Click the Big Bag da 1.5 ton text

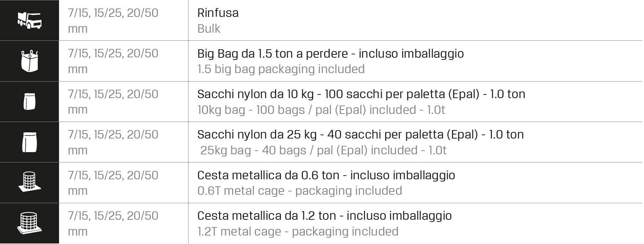coord(330,54)
